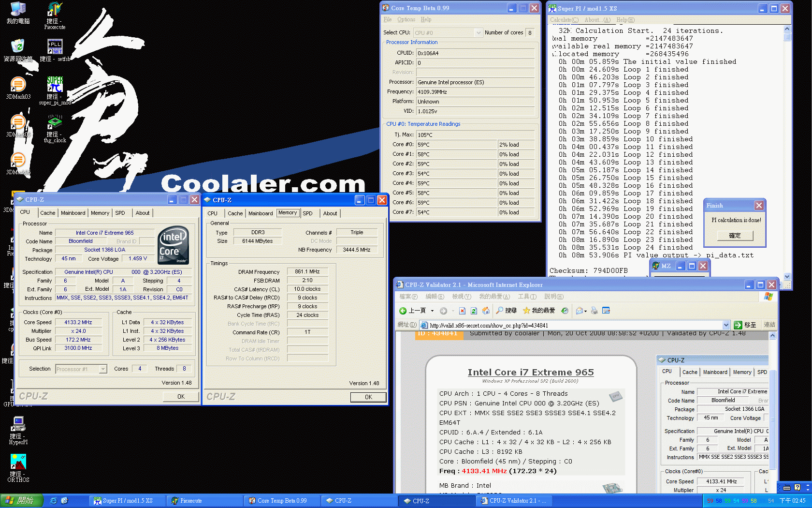Click the language bar keyboard icon in tray
Viewport: 812px width, 508px height.
(x=787, y=488)
